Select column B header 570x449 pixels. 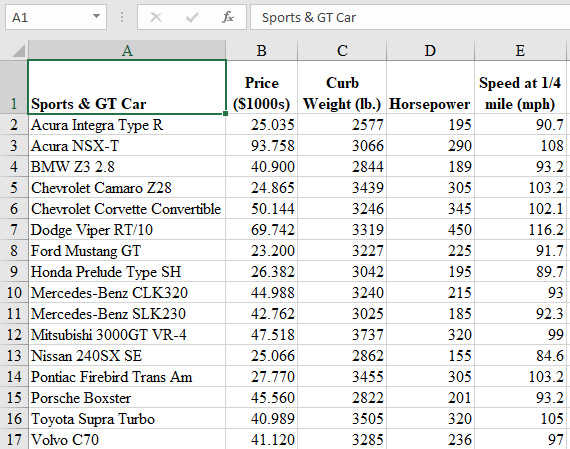(261, 50)
